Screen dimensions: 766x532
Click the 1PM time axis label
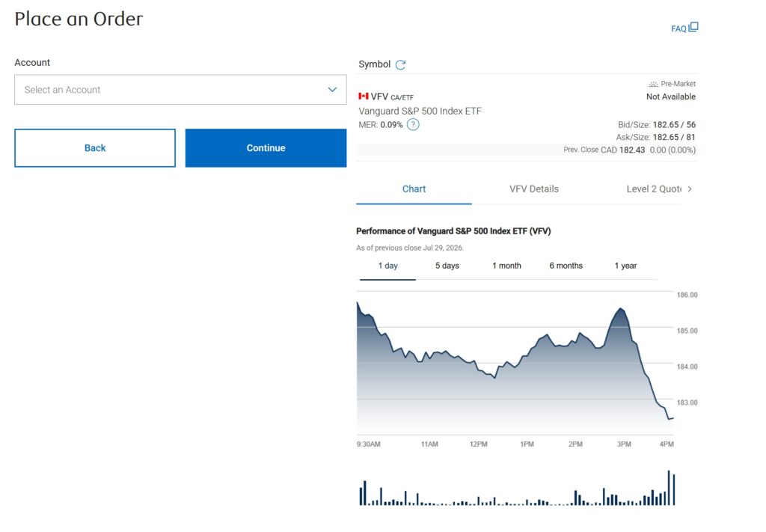point(527,444)
